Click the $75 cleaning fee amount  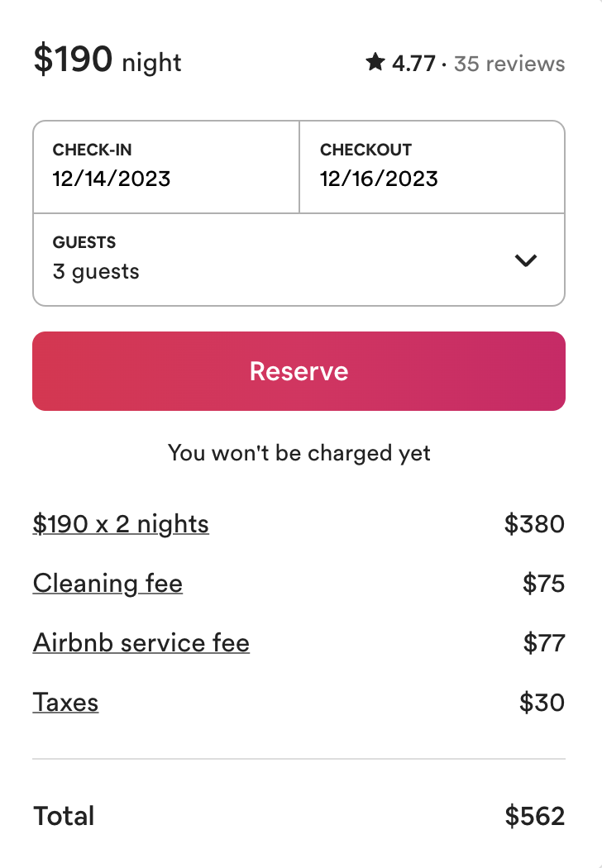pyautogui.click(x=543, y=584)
